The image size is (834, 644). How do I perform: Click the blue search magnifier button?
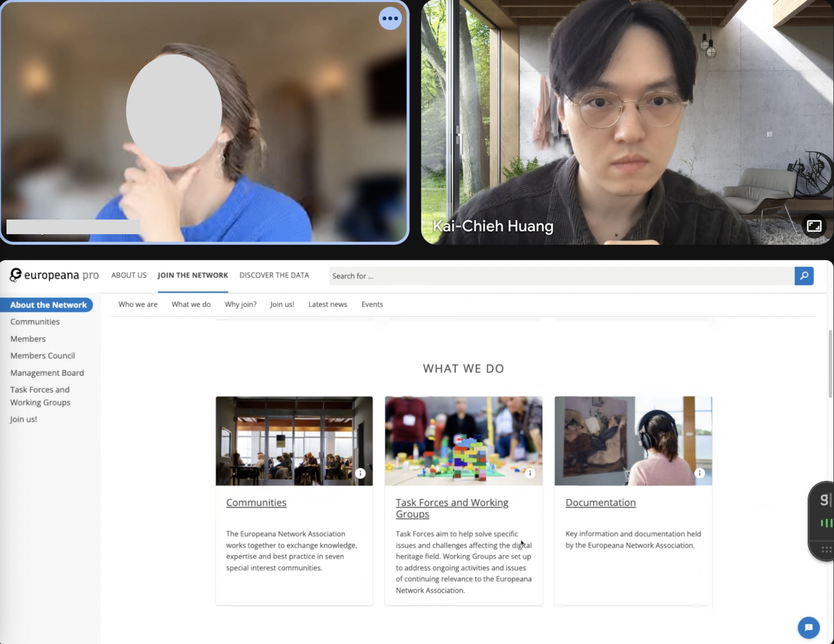click(x=803, y=276)
